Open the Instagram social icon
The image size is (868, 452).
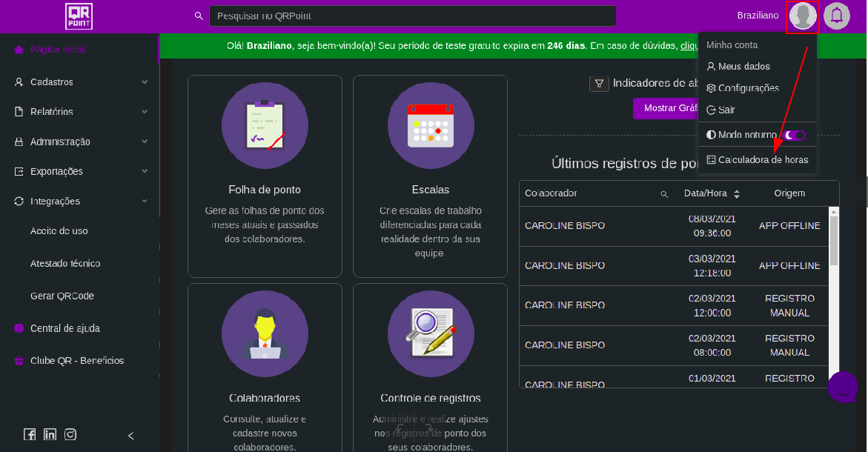(x=70, y=435)
